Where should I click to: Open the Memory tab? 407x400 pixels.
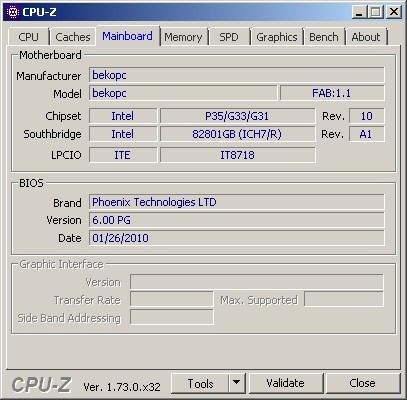coord(183,37)
